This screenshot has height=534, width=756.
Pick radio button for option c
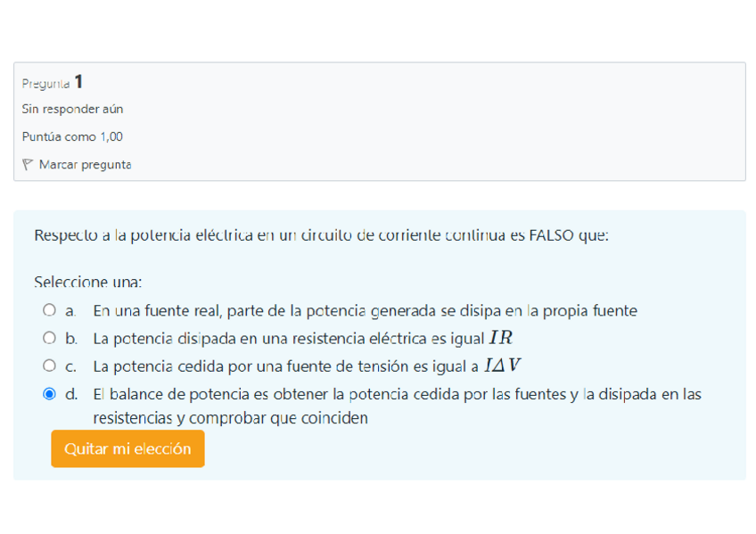[x=49, y=366]
